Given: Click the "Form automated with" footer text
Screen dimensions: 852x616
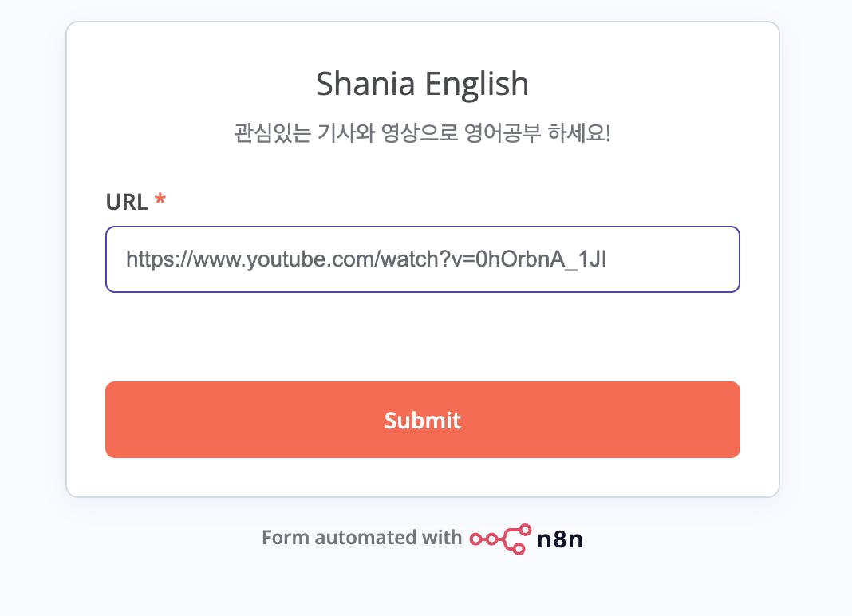Looking at the screenshot, I should [x=361, y=538].
